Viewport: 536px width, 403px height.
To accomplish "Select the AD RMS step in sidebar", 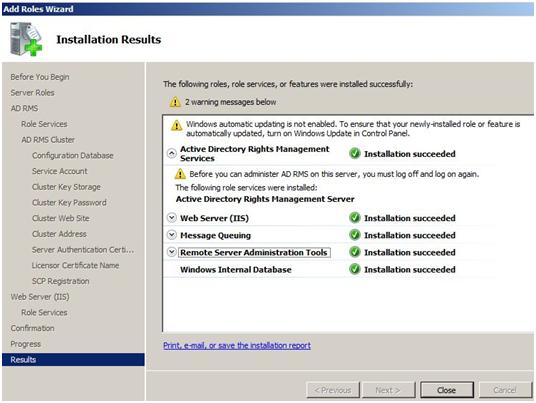I will [x=24, y=108].
